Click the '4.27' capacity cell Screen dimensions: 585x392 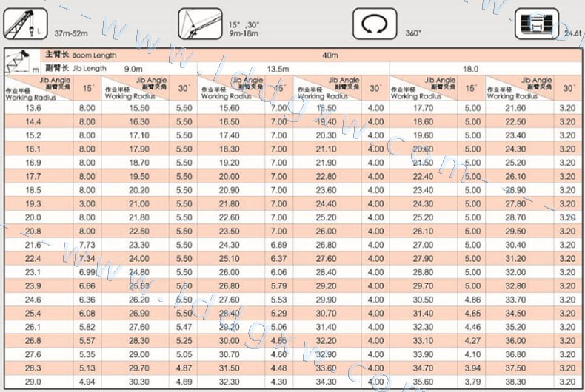tap(472, 341)
